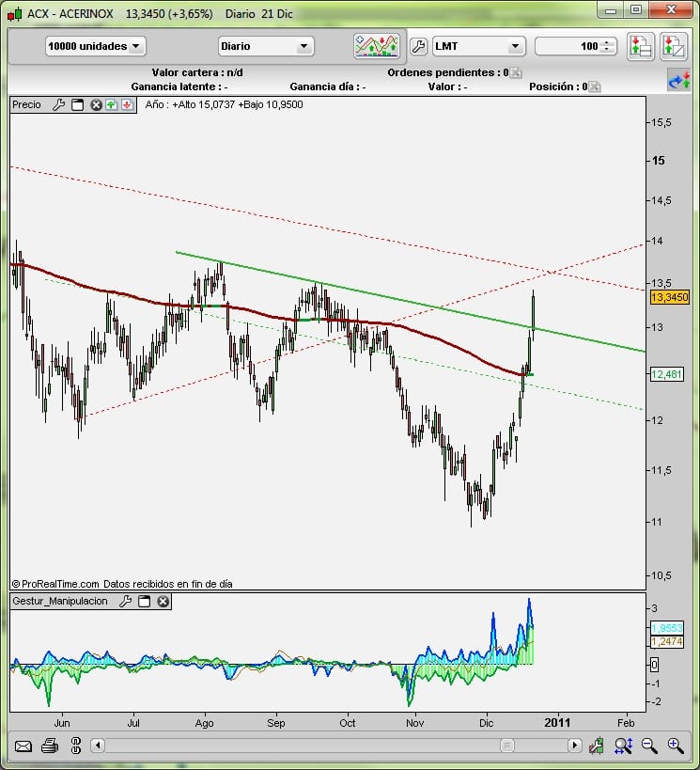700x770 pixels.
Task: Click the envelope icon to email chart
Action: pos(23,746)
